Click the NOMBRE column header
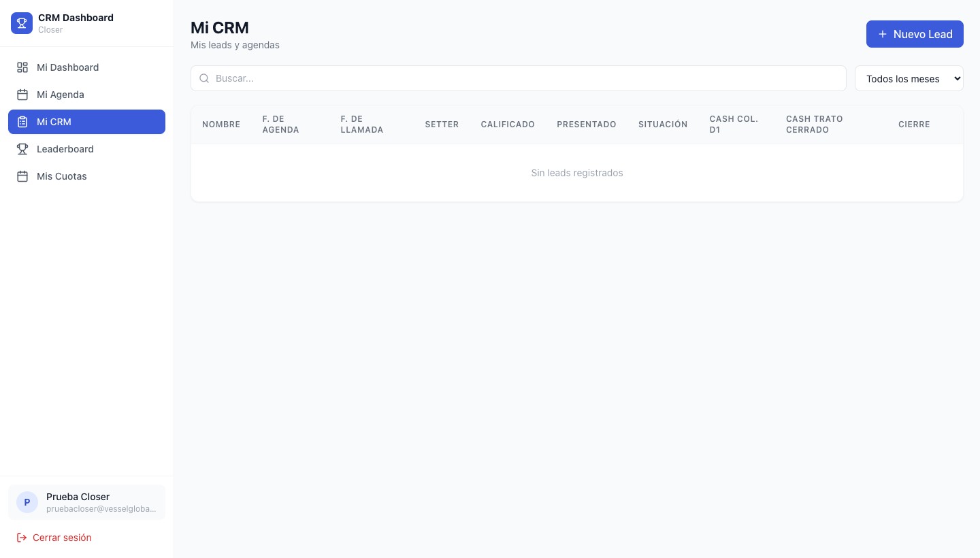Screen dimensions: 980x558 pos(221,125)
